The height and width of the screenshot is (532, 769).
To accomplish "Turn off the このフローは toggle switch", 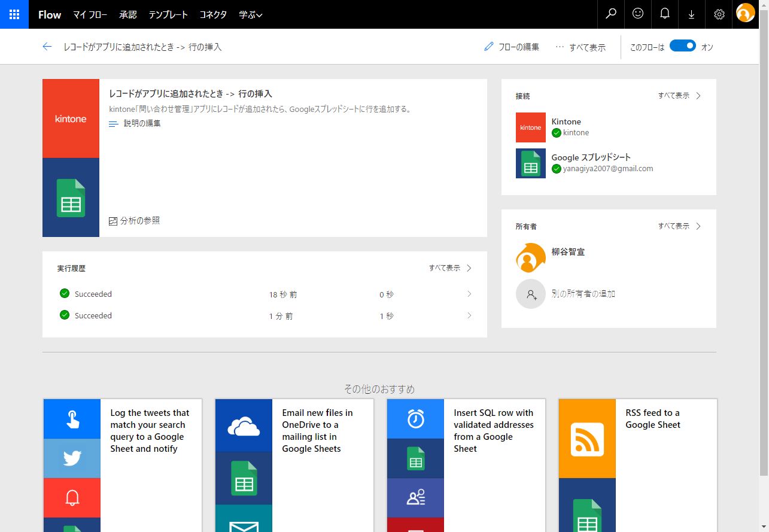I will [x=682, y=46].
